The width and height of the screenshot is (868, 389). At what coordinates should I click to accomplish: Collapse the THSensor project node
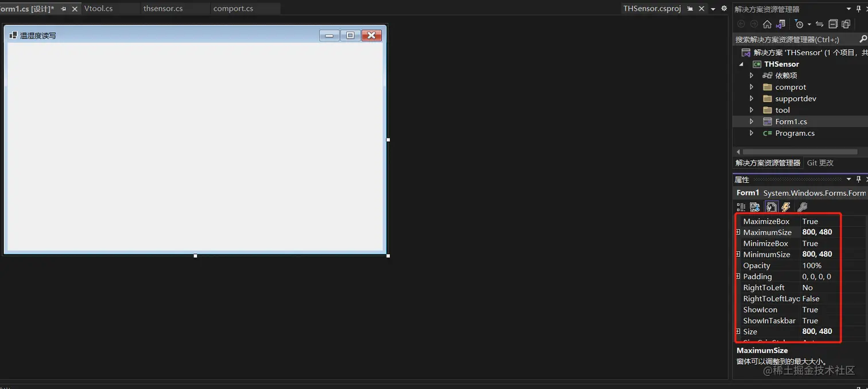pos(742,64)
